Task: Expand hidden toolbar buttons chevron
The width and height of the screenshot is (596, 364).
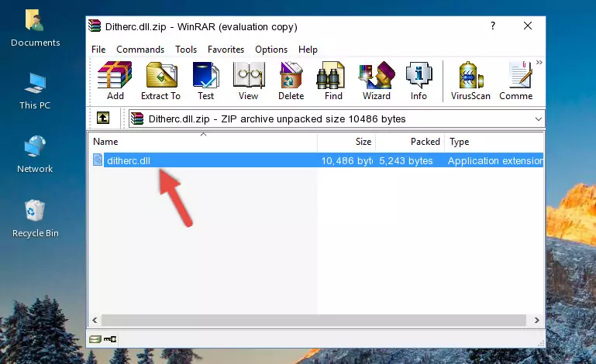Action: (539, 62)
